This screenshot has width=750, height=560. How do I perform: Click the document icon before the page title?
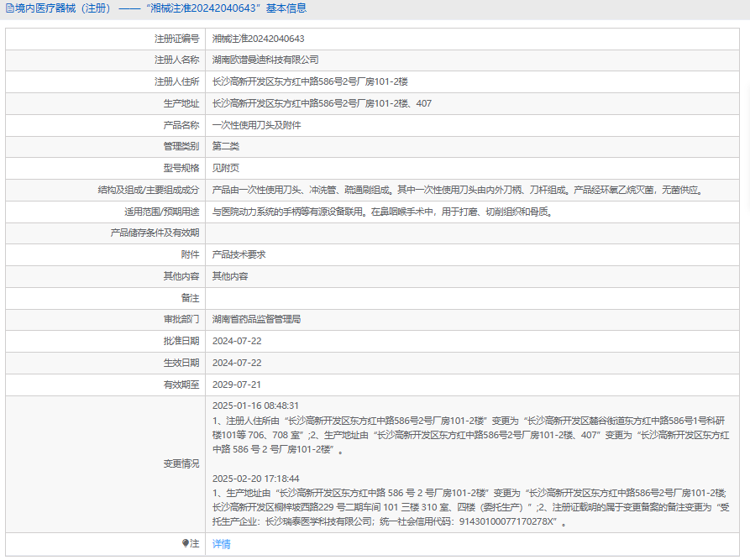click(9, 8)
